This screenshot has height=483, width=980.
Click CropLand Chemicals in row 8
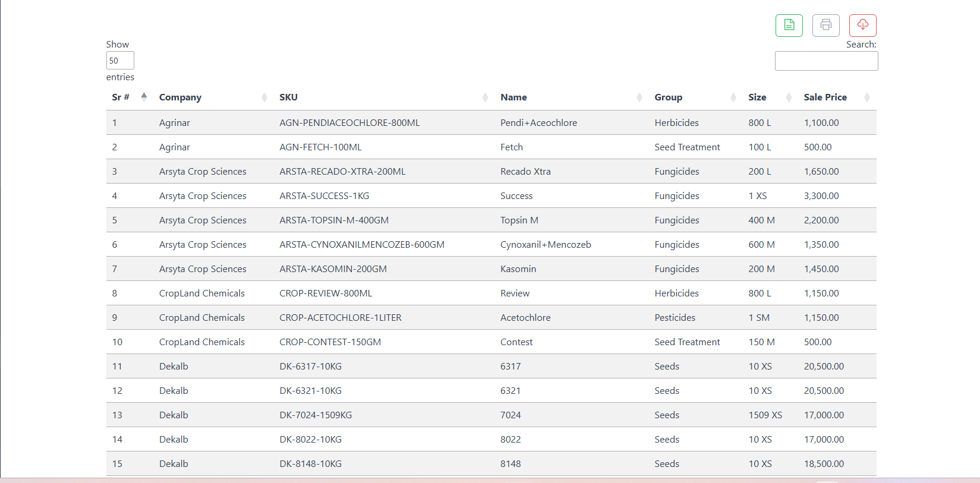(202, 293)
